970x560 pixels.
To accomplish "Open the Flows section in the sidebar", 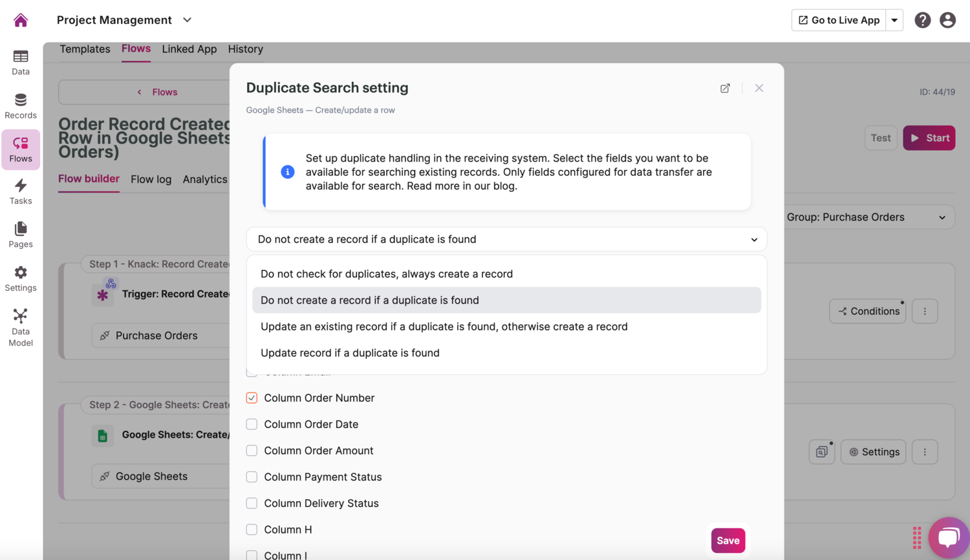I will [x=20, y=149].
